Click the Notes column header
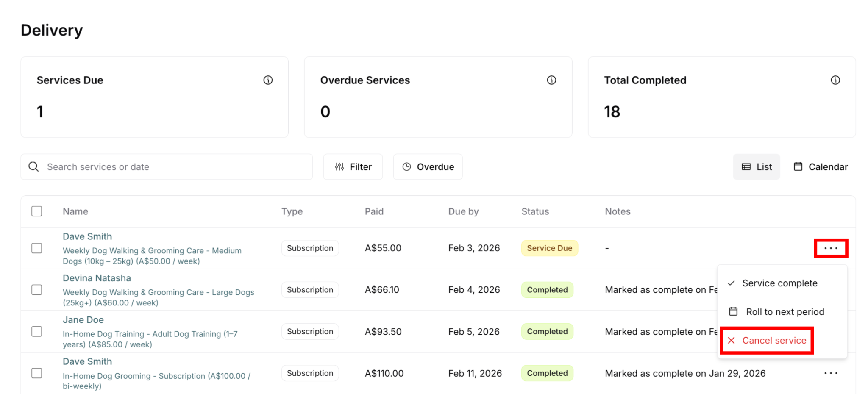This screenshot has width=868, height=394. point(618,211)
